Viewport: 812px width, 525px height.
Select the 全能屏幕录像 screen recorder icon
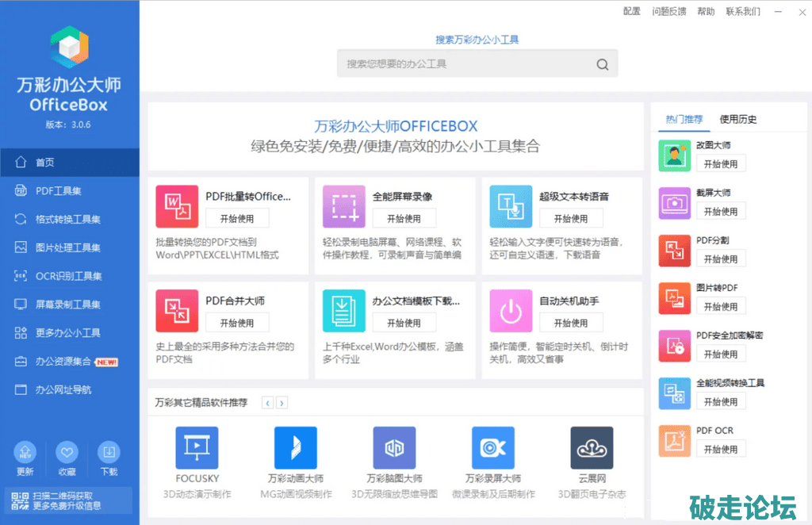[x=343, y=207]
